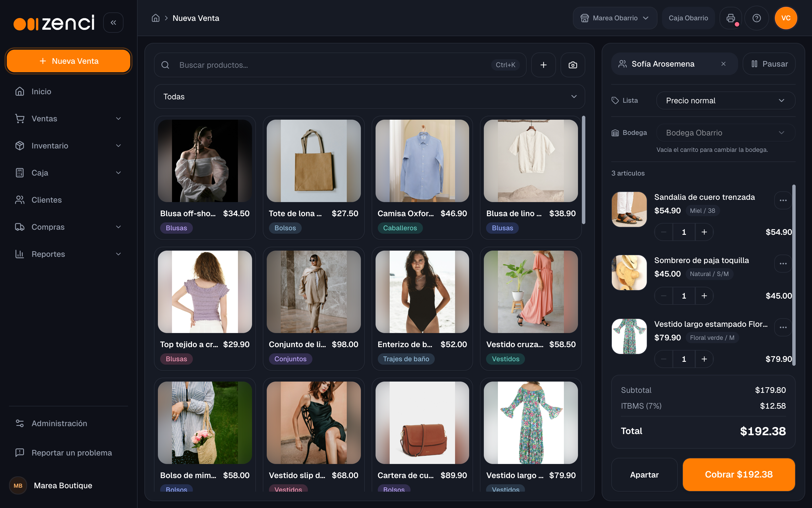Open options menu for Sandalia de cuero trenzada

pos(783,200)
